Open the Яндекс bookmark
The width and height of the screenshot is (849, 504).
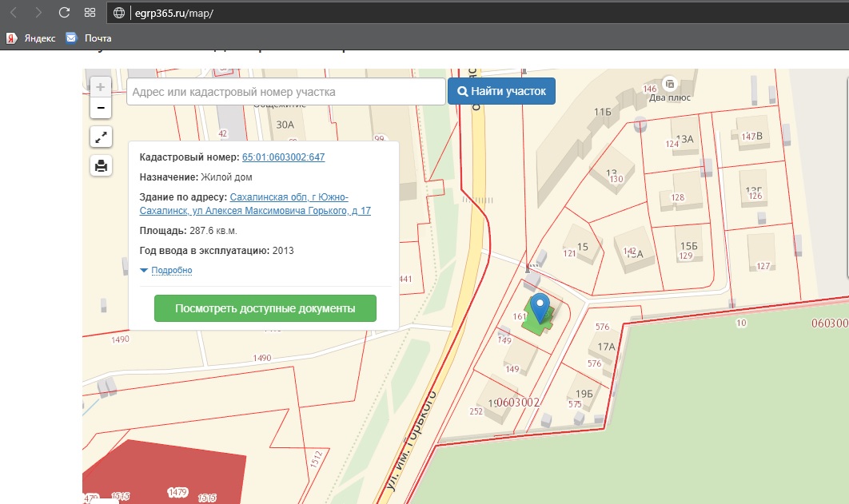tap(31, 38)
